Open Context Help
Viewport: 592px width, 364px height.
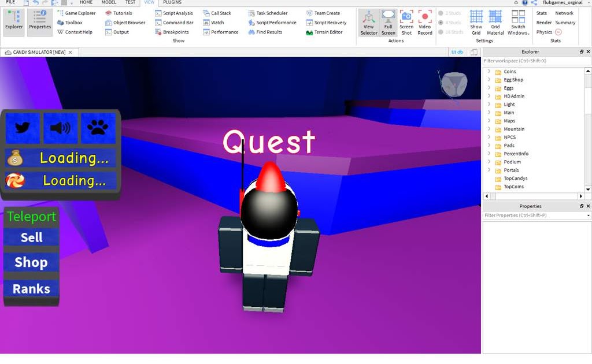pyautogui.click(x=75, y=32)
